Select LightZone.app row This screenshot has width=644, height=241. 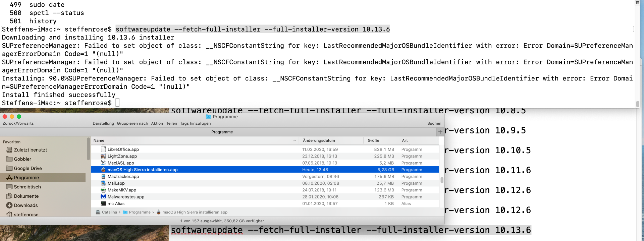pyautogui.click(x=265, y=156)
